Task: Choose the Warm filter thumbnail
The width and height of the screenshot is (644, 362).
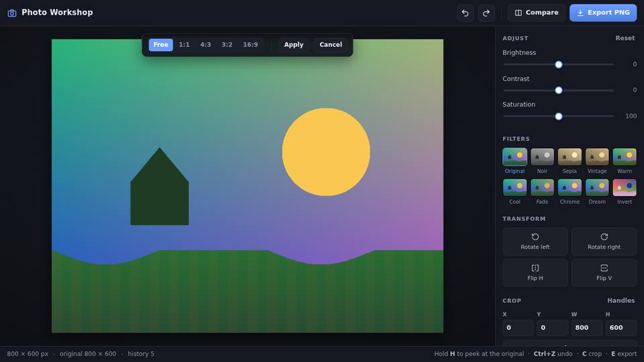Action: (625, 157)
